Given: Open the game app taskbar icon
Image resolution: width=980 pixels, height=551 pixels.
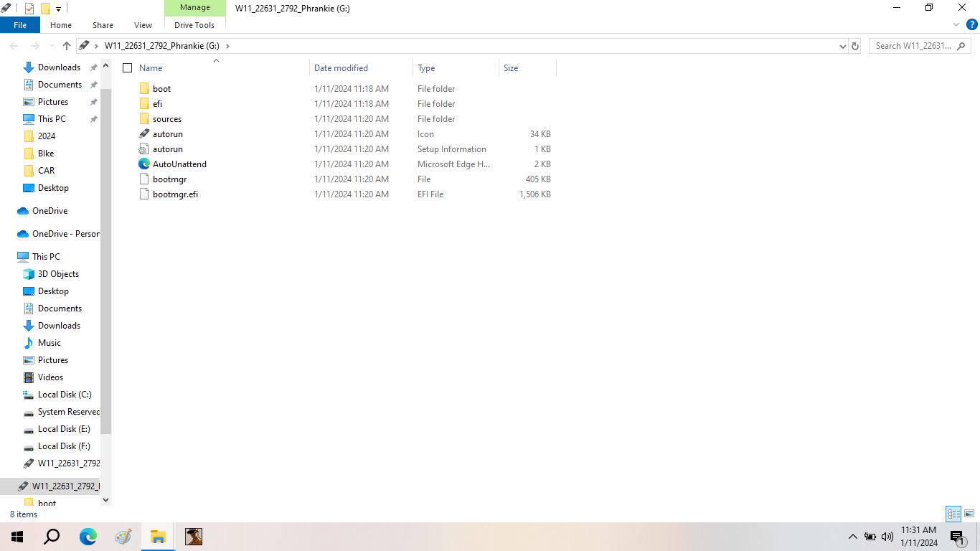Looking at the screenshot, I should 194,537.
